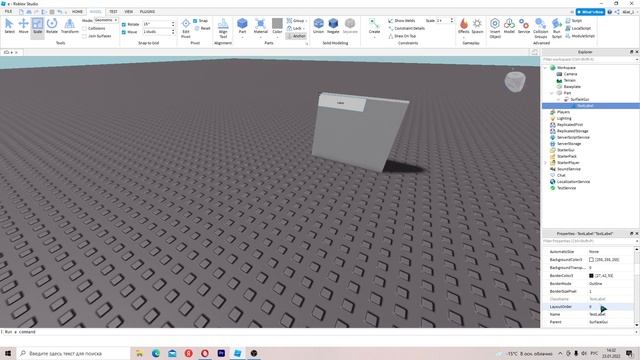Insert a new LocalScript
The image size is (640, 360).
pyautogui.click(x=578, y=28)
